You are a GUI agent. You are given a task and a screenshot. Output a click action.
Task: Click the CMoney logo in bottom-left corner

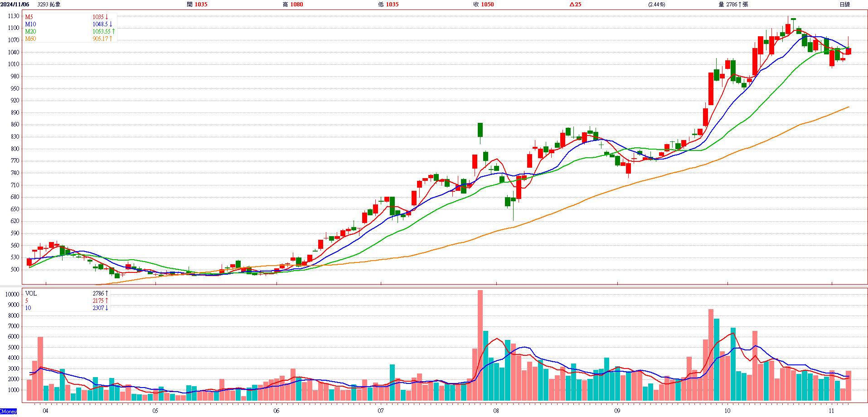(8, 411)
